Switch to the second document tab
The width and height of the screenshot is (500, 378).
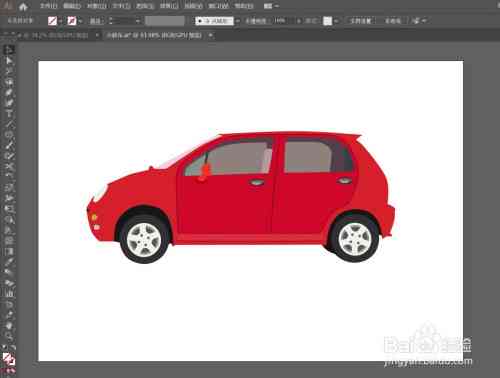tap(154, 35)
